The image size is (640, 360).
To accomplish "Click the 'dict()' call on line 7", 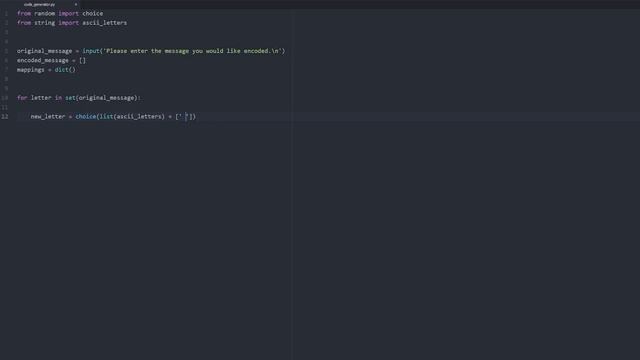I will pyautogui.click(x=65, y=70).
